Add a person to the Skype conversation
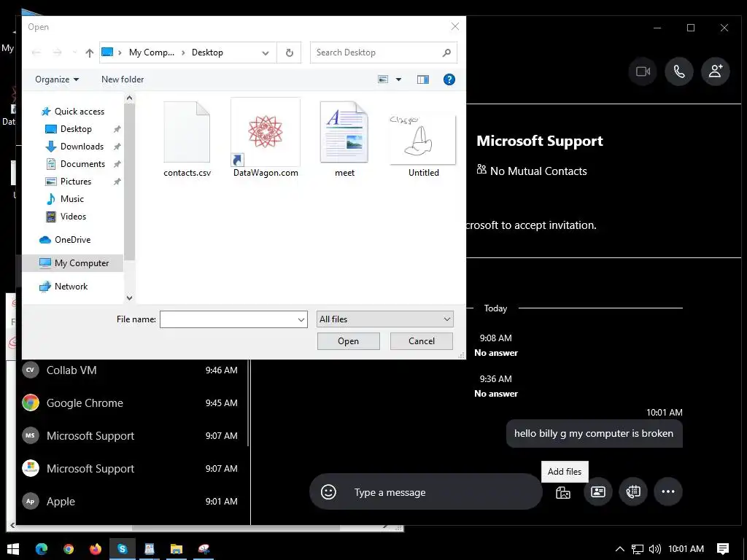The width and height of the screenshot is (747, 560). (x=715, y=71)
